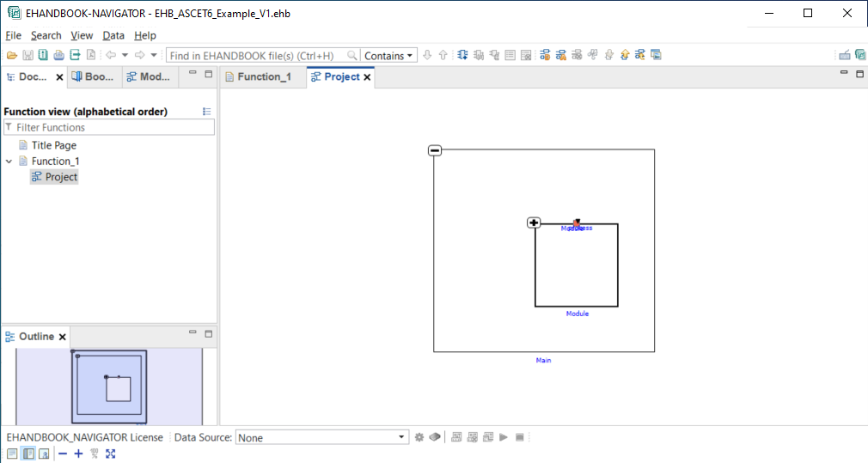The height and width of the screenshot is (463, 868).
Task: Open the Data Source dropdown
Action: (322, 437)
